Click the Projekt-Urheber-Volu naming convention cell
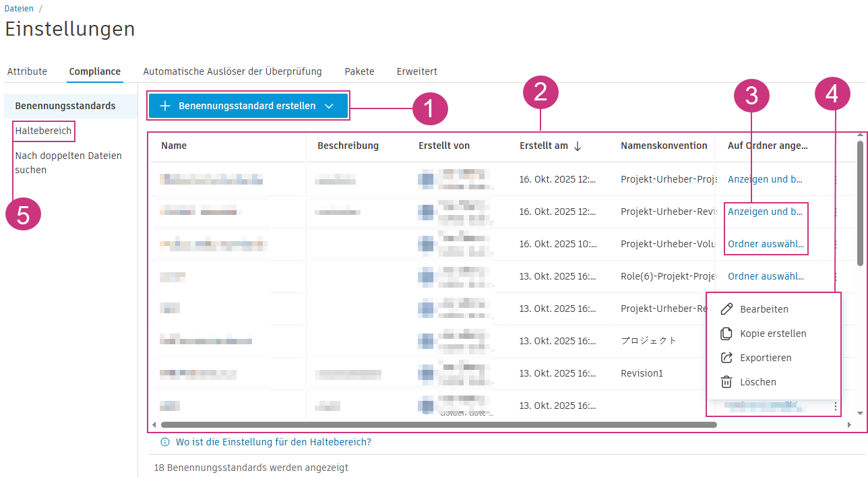The image size is (868, 477). [668, 244]
